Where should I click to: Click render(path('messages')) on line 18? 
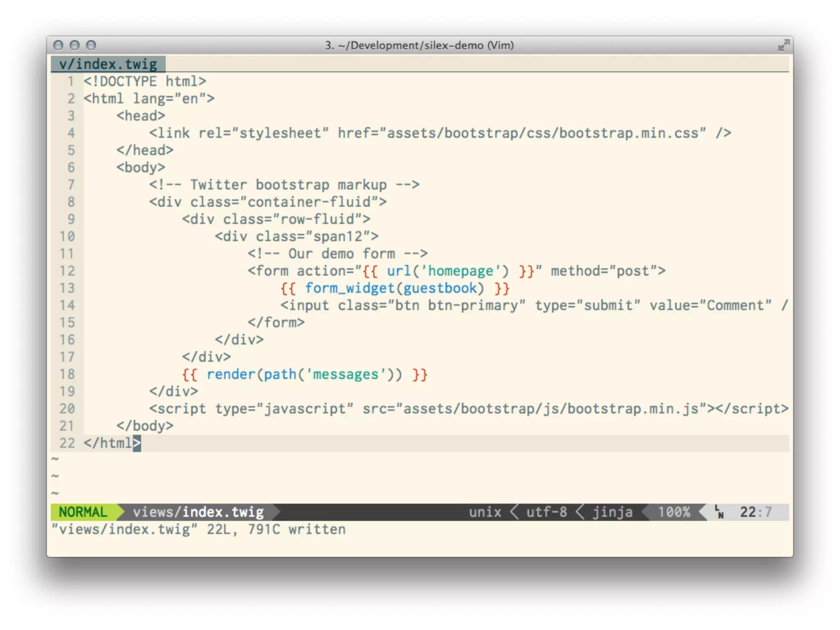[304, 374]
